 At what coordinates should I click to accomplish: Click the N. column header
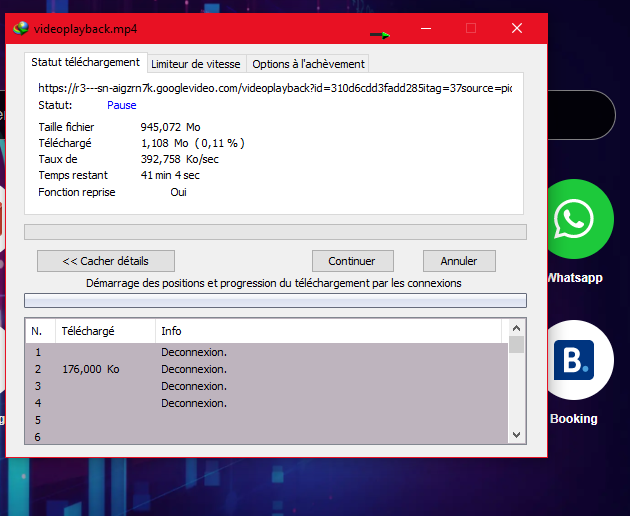[40, 331]
